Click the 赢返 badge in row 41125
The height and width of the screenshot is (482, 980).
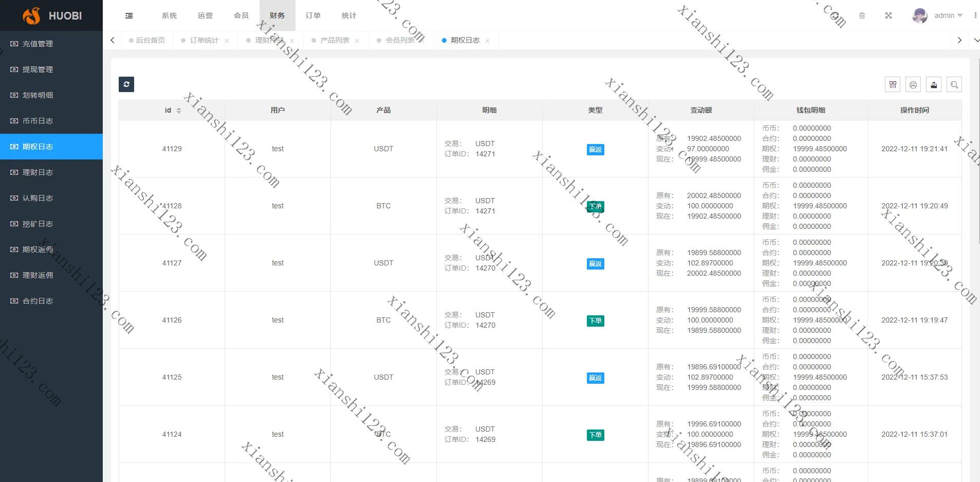[595, 378]
